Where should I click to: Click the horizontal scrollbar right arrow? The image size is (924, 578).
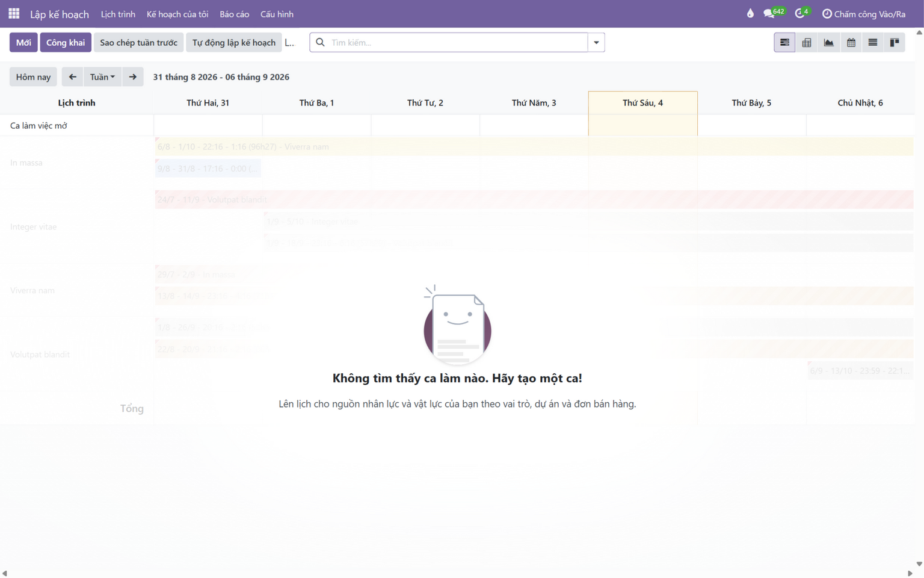[x=910, y=574]
